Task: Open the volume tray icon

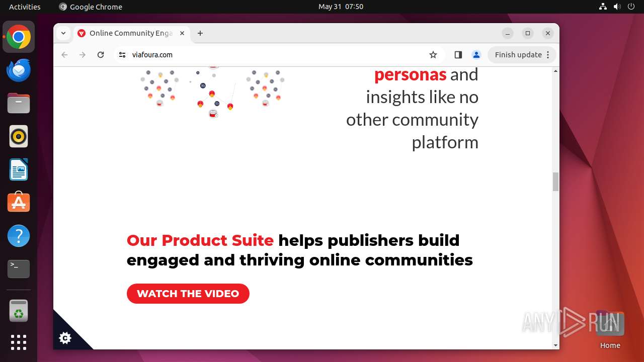Action: (617, 7)
